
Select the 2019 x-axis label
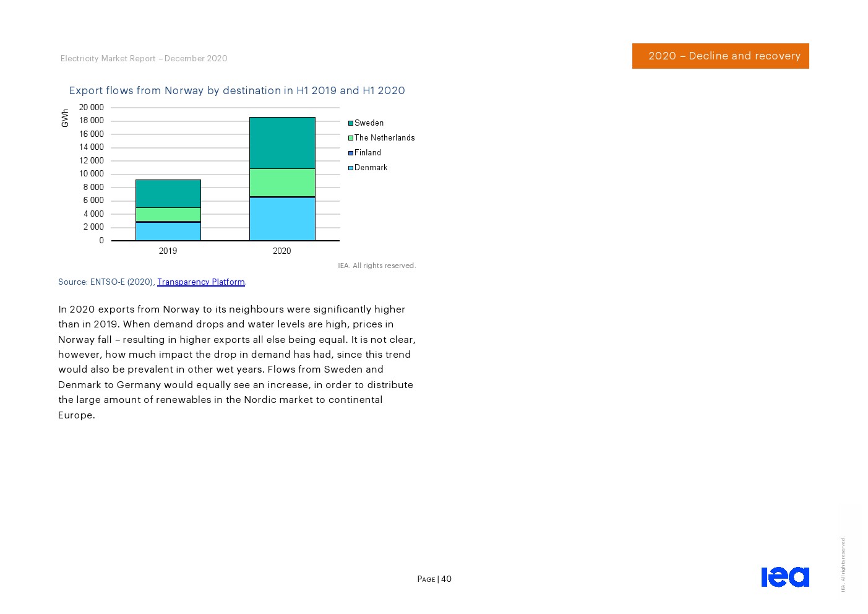coord(168,251)
